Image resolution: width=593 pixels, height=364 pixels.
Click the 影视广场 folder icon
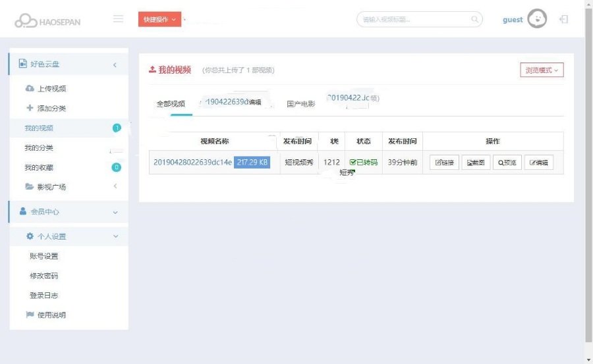tap(30, 186)
